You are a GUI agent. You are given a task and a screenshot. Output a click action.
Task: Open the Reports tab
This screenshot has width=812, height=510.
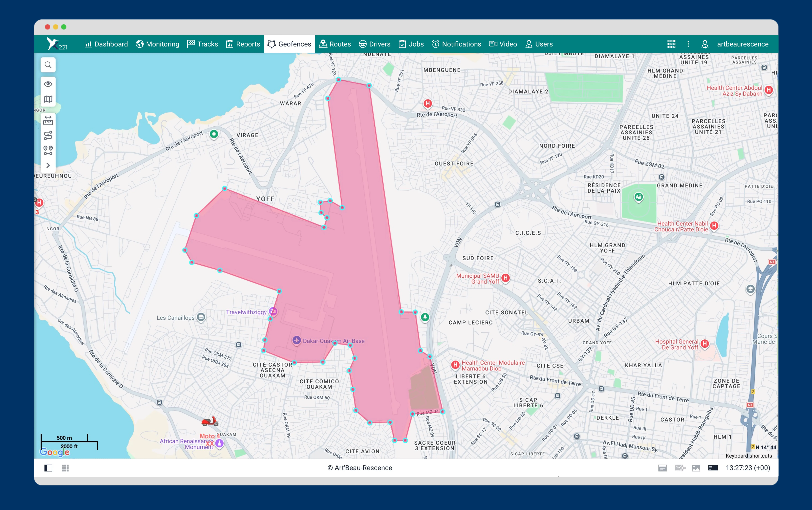click(243, 44)
